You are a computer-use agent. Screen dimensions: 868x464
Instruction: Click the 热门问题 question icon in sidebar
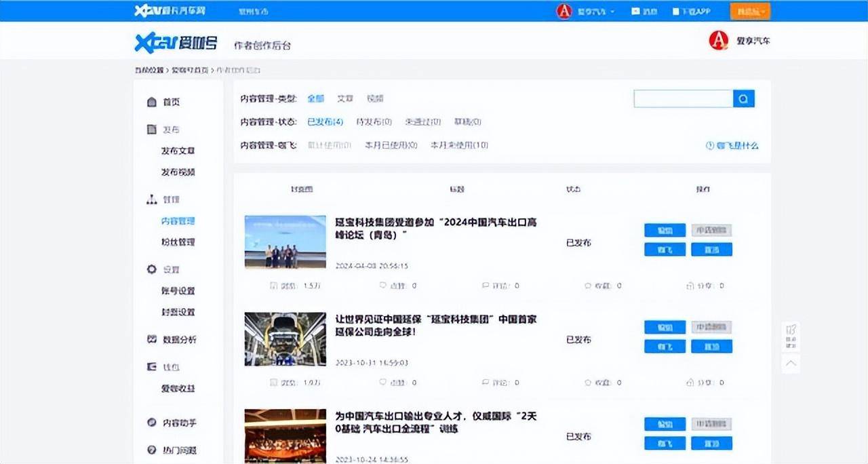pos(152,450)
